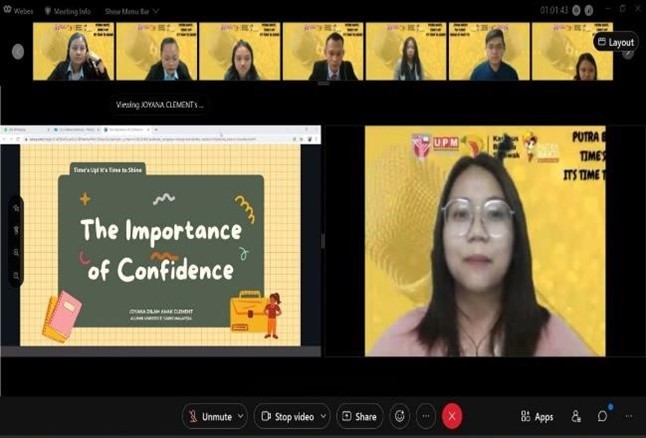Zoom in on the shared content
Screen dimensions: 646x438
pos(16,253)
